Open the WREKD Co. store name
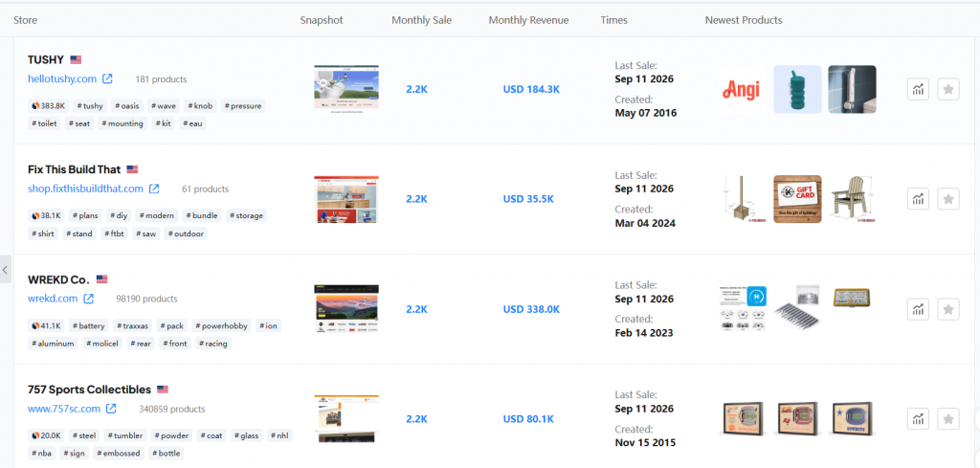The height and width of the screenshot is (468, 980). tap(58, 279)
